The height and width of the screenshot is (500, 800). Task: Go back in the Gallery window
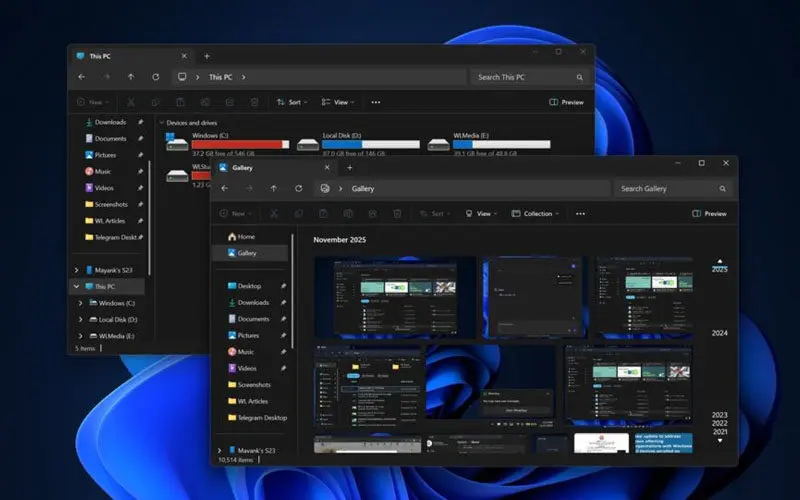(x=224, y=188)
